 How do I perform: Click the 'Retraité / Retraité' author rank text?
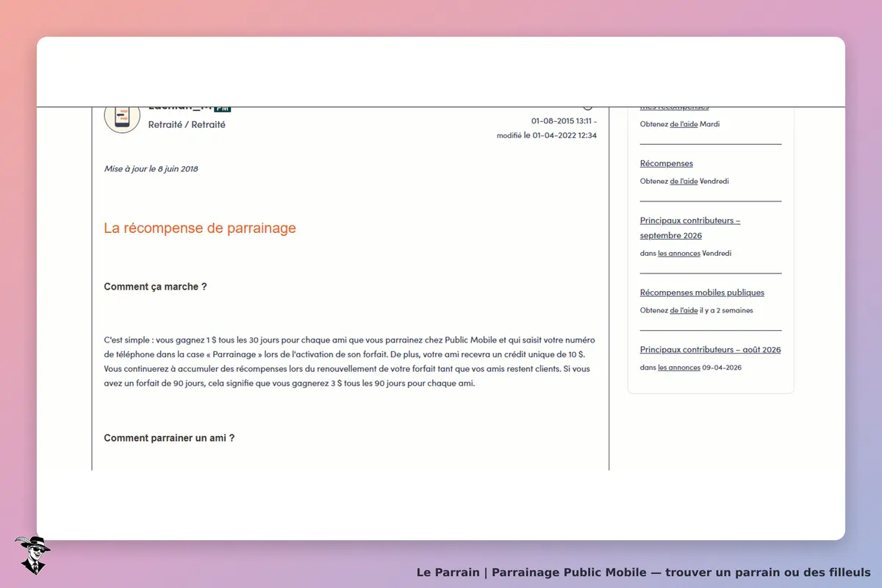tap(187, 125)
